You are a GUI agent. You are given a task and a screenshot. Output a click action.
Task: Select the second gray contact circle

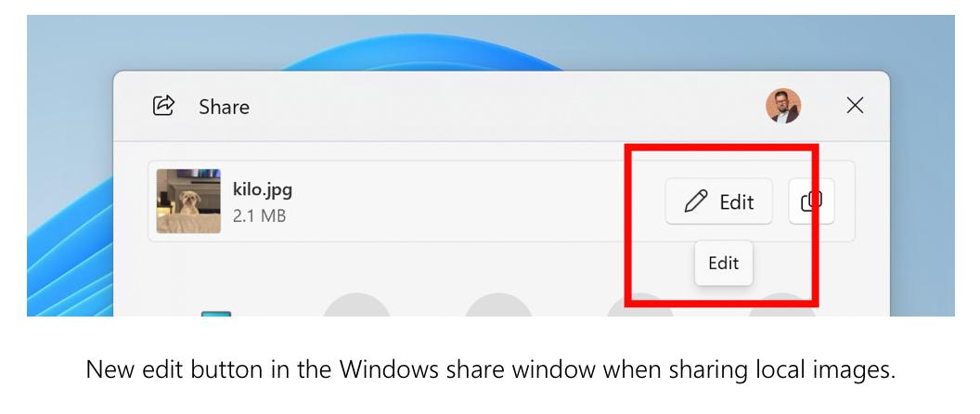(x=498, y=304)
